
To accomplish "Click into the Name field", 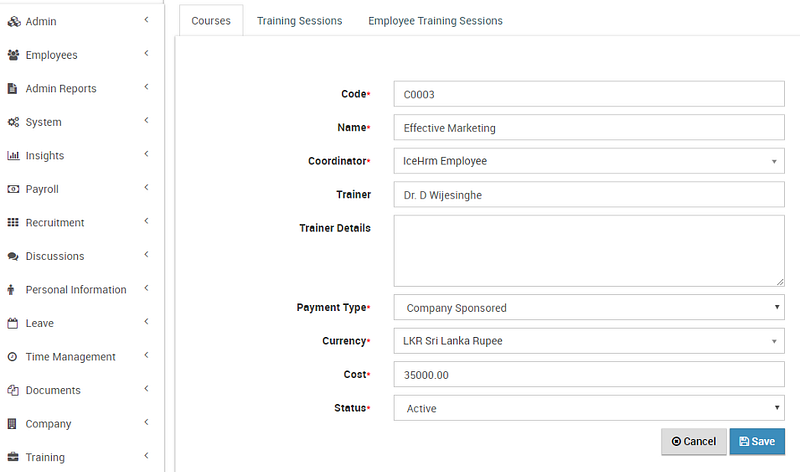I will coord(589,128).
